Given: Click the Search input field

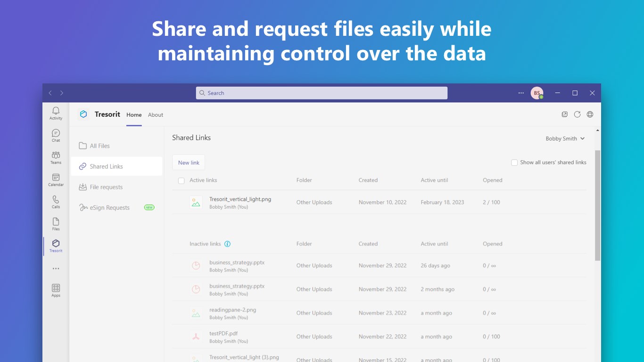Looking at the screenshot, I should [322, 93].
